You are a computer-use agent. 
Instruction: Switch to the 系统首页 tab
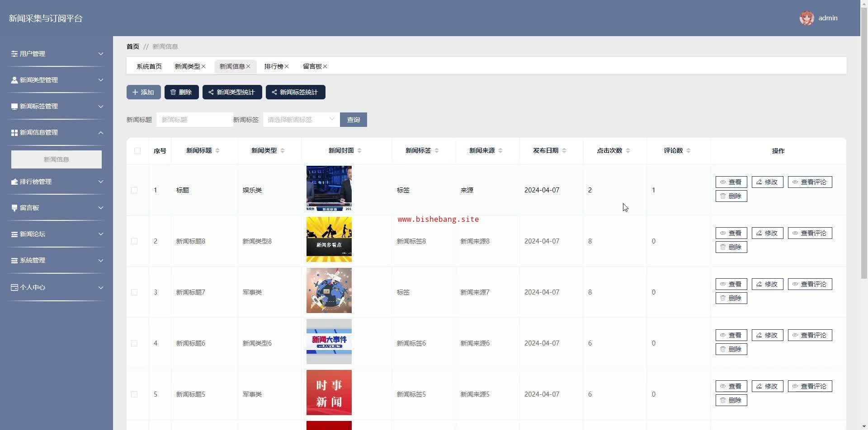[x=149, y=66]
